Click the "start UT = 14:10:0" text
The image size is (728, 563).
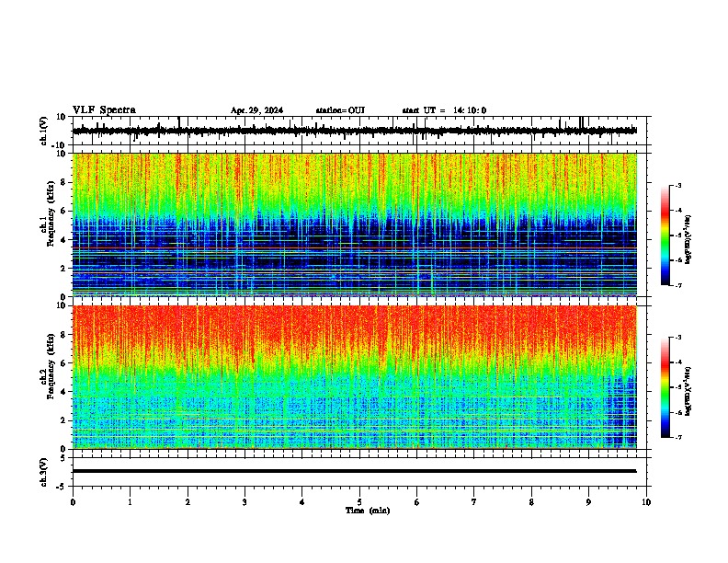click(x=444, y=110)
